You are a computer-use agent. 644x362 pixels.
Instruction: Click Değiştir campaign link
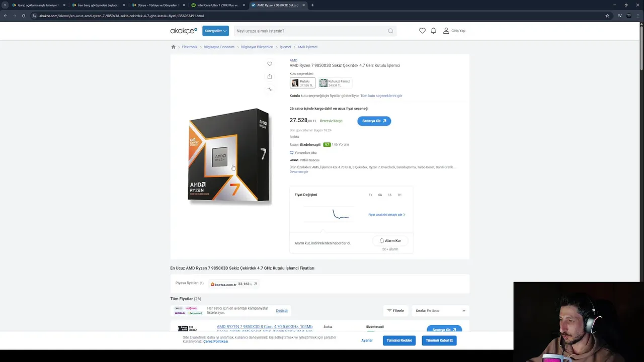point(282,311)
